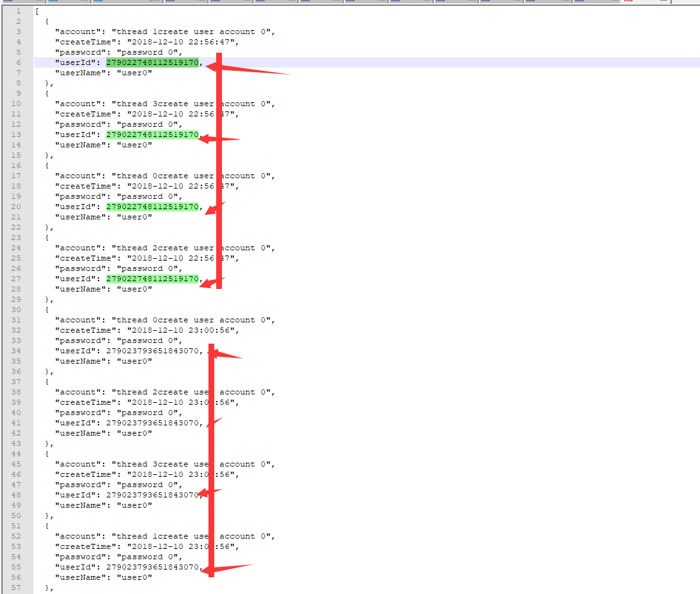Click the New File icon on the toolbar
Viewport: 700px width, 594px height.
coord(8,3)
